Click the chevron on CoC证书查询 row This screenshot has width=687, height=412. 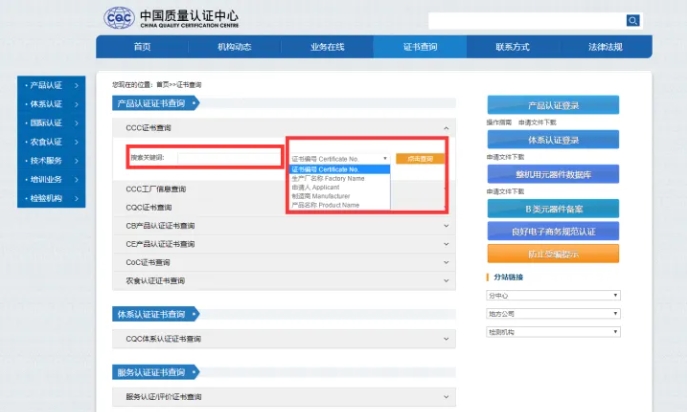(x=446, y=262)
